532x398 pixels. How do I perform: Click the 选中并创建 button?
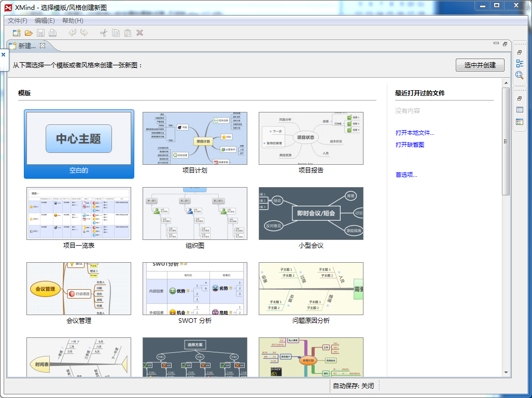coord(480,65)
